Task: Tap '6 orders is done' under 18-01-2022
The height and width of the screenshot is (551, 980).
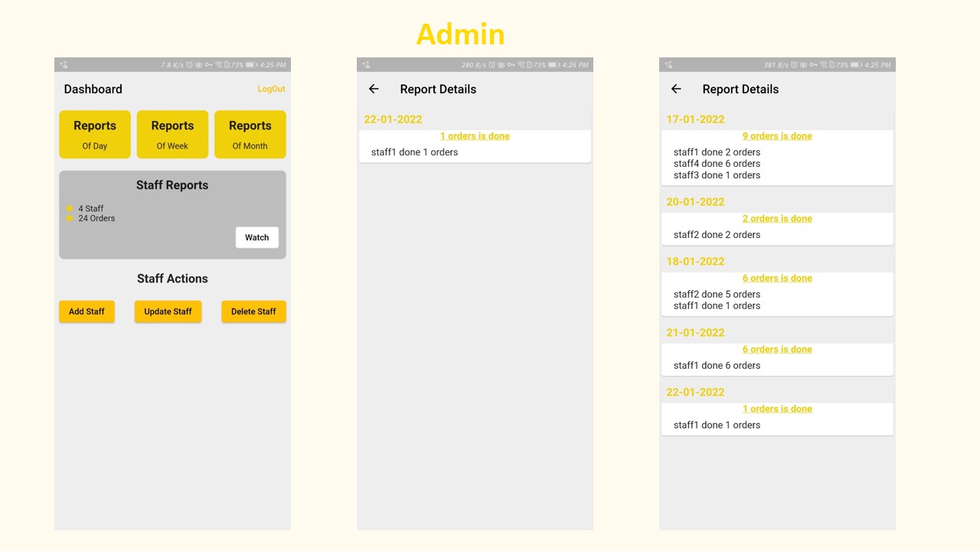Action: 777,279
